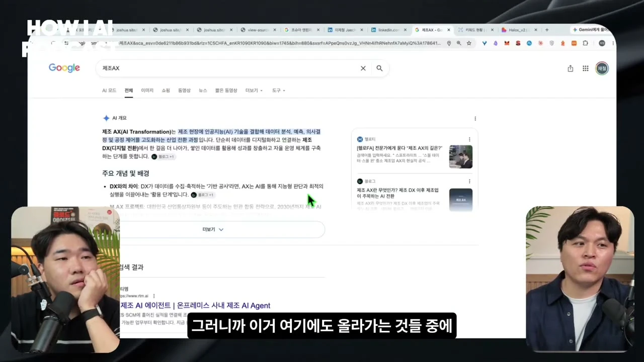The height and width of the screenshot is (362, 644).
Task: Click the AI 개요 heading
Action: pyautogui.click(x=119, y=118)
